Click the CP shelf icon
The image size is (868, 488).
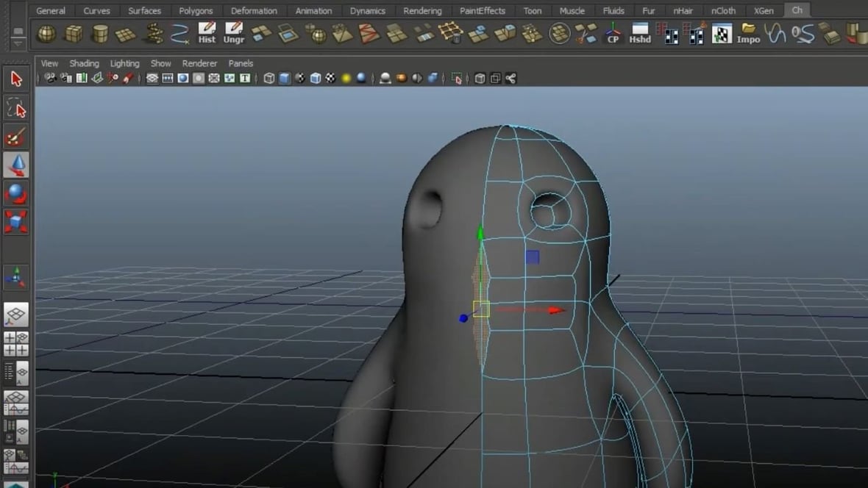tap(613, 34)
